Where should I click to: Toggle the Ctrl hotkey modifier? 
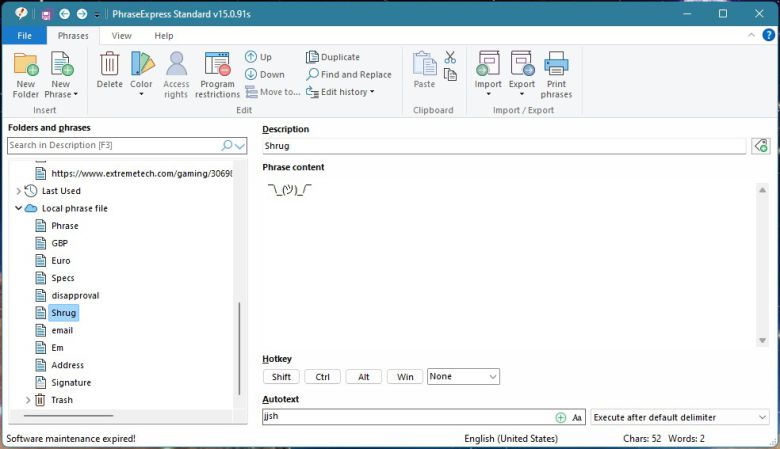pos(322,377)
